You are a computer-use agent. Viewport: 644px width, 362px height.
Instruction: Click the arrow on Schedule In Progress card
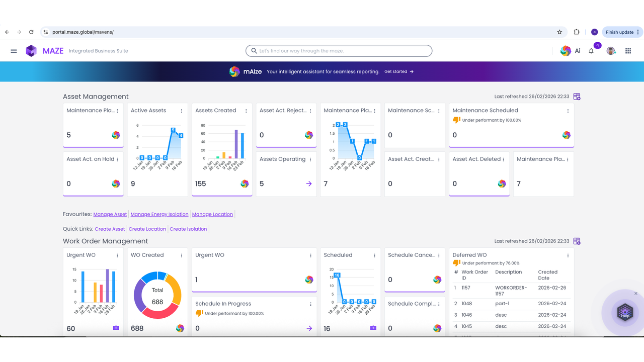coord(309,328)
